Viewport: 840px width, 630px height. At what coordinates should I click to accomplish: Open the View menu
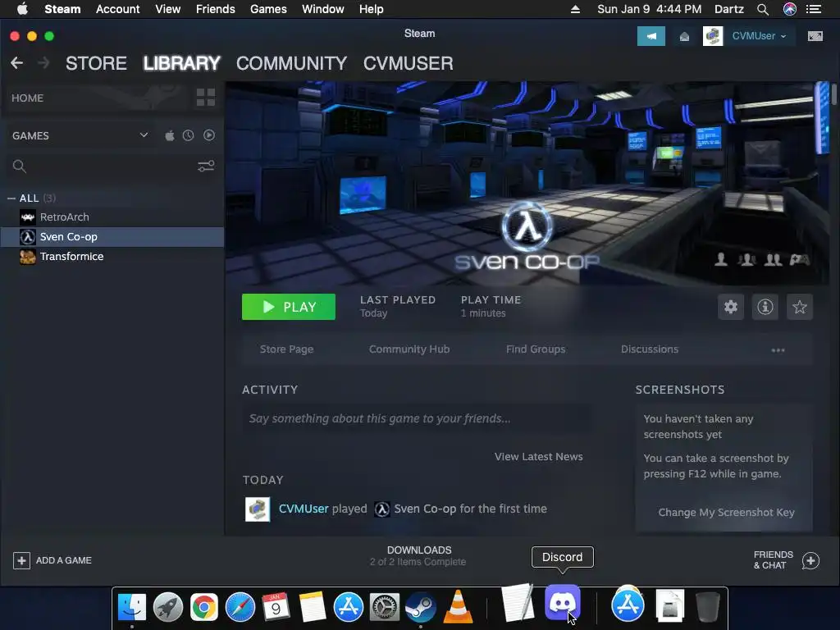[x=167, y=9]
